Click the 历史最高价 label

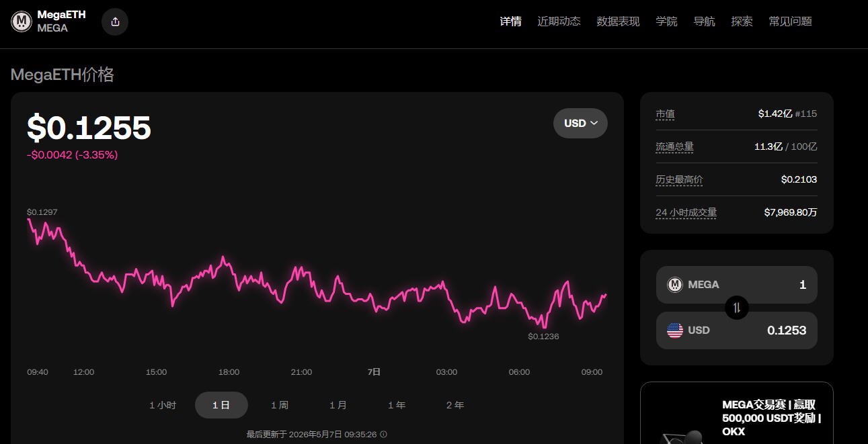(x=679, y=179)
